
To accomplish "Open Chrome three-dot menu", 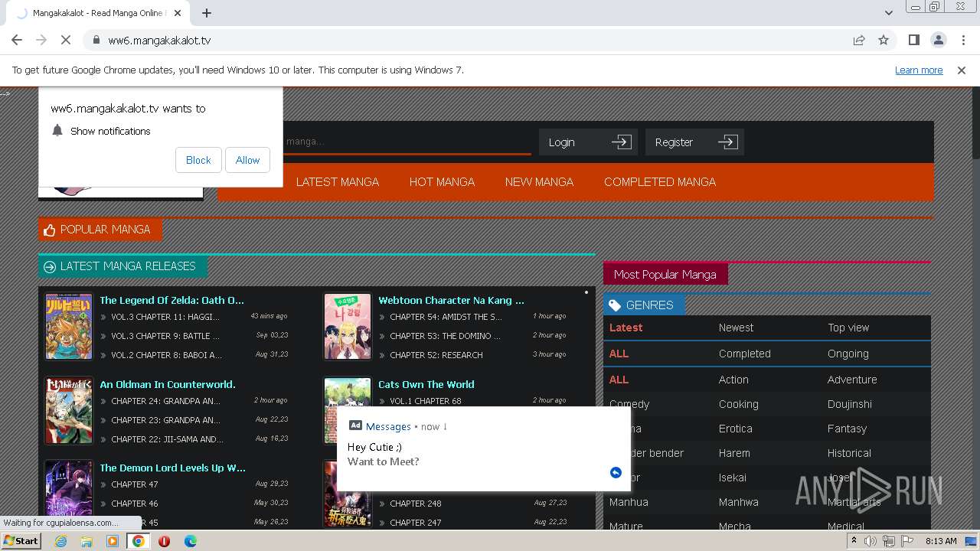I will click(962, 40).
